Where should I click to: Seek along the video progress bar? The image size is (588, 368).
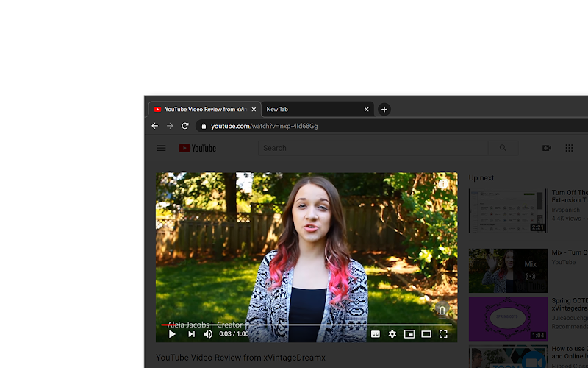coord(306,325)
